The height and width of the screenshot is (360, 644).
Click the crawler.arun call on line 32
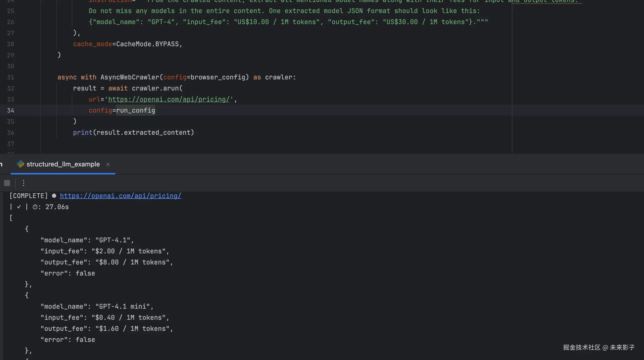(155, 88)
